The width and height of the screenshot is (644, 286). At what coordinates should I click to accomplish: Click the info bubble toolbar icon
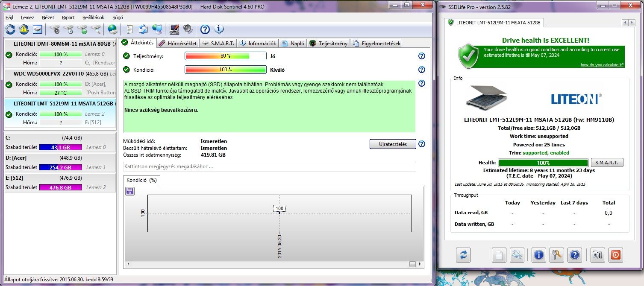(219, 29)
